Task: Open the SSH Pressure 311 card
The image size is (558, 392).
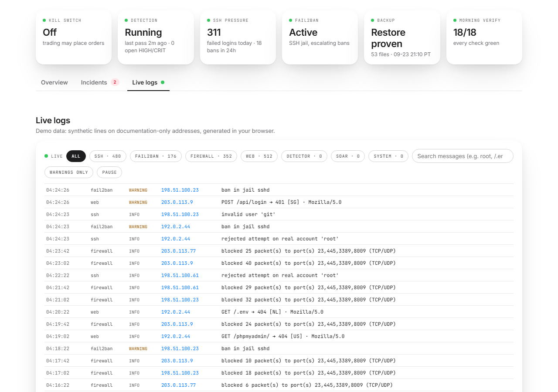Action: 238,37
